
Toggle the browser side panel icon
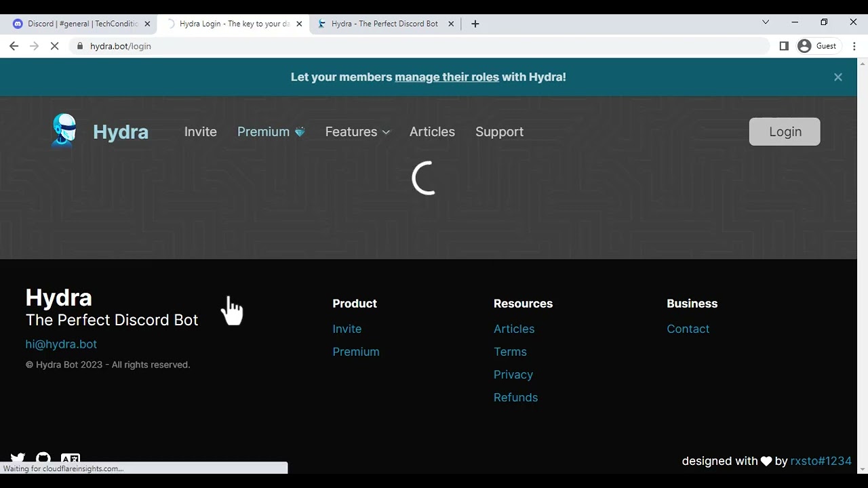[784, 46]
